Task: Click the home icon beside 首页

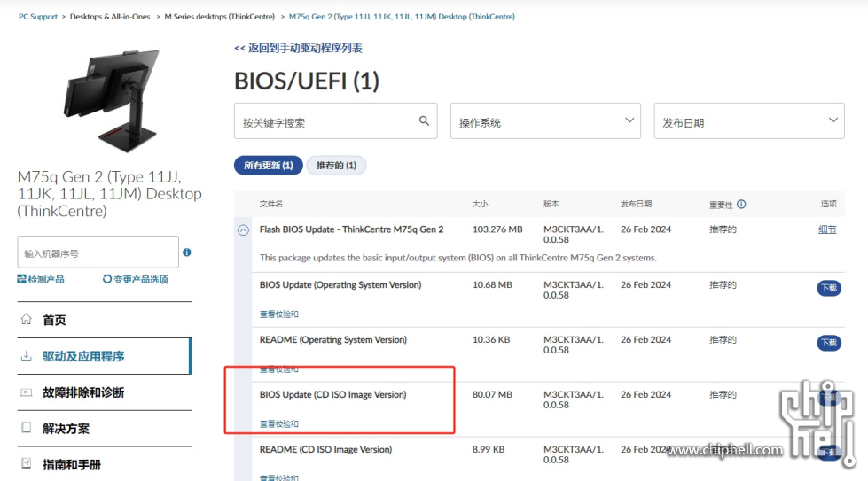Action: 26,319
